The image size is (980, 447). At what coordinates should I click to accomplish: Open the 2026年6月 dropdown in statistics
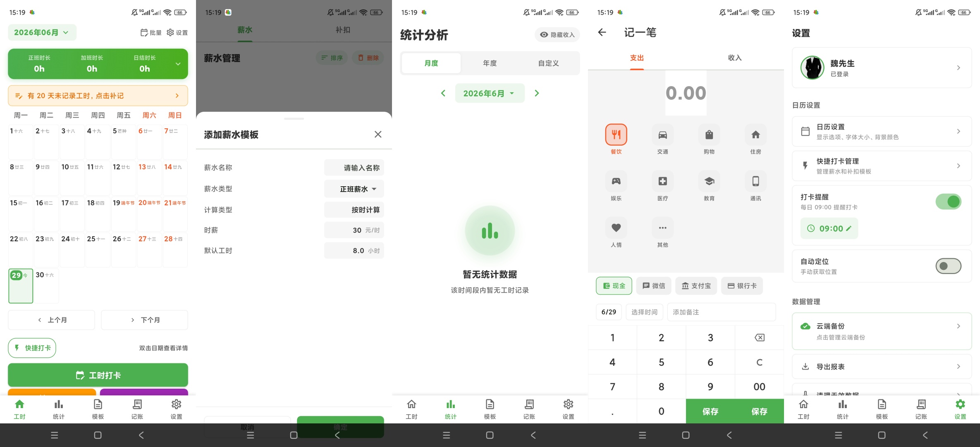point(490,93)
